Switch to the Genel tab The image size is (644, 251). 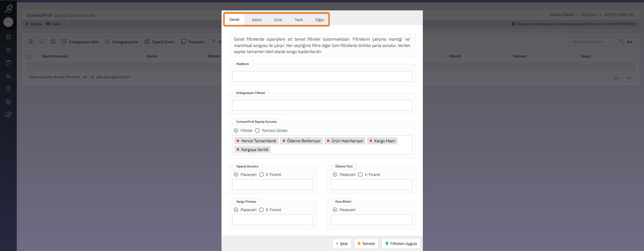click(x=234, y=19)
